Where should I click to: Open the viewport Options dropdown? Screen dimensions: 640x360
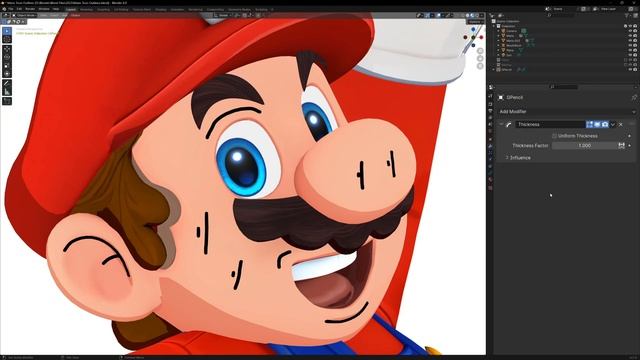[475, 21]
